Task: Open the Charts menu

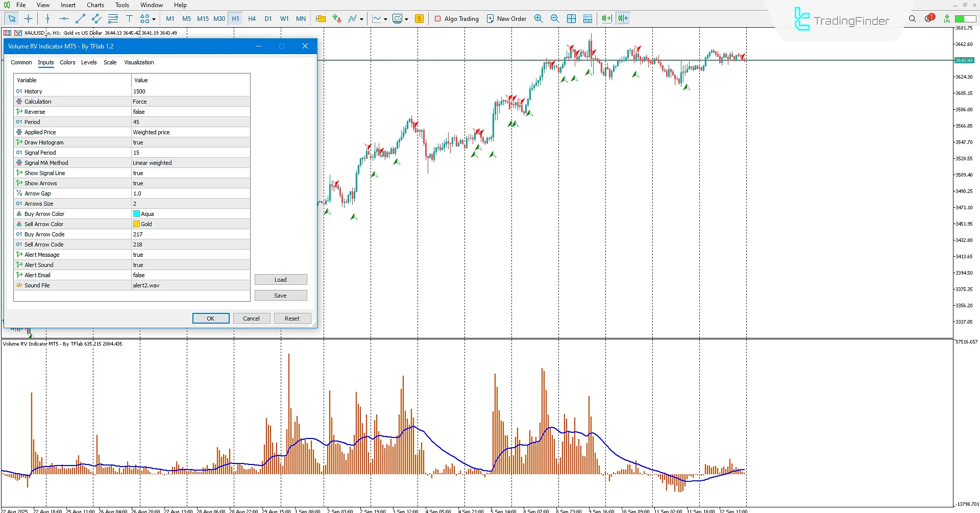Action: coord(95,5)
